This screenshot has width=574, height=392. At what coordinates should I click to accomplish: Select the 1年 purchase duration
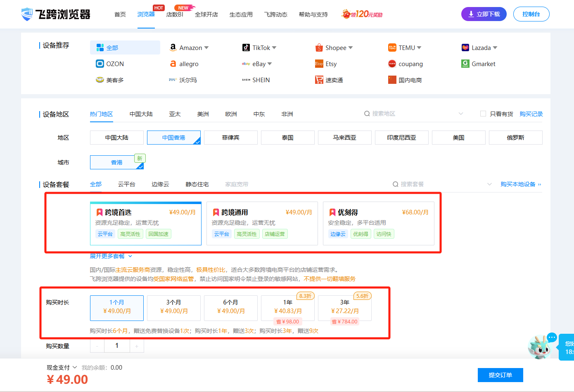tap(288, 308)
